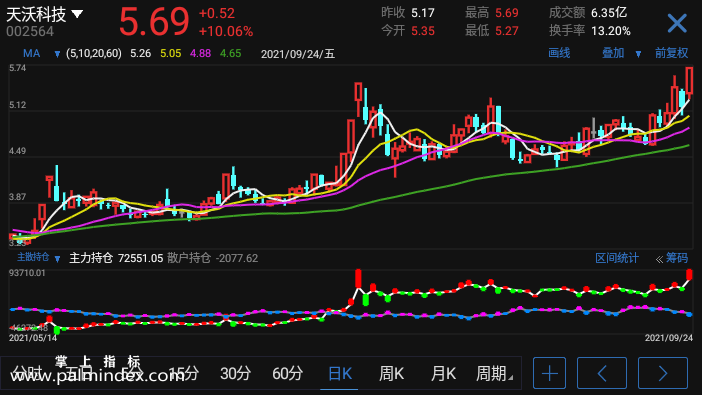Go to next stock with right arrow
702x395 pixels.
pyautogui.click(x=663, y=373)
